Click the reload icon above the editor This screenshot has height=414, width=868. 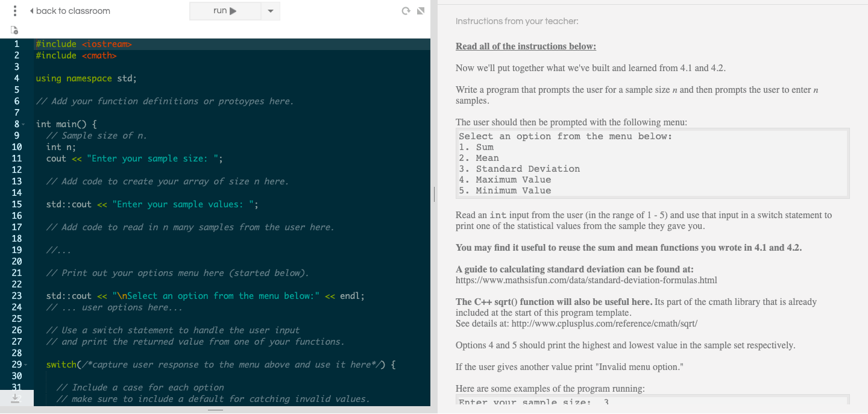(407, 11)
